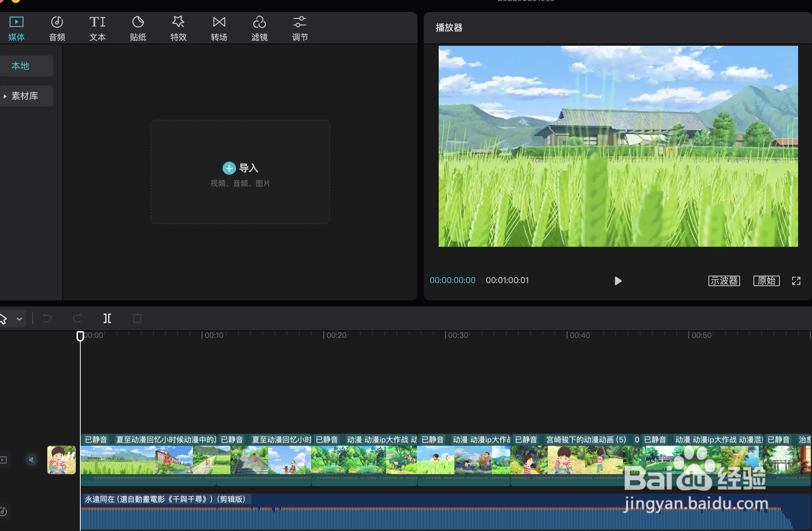Open the 媒体 media tab
Image resolution: width=812 pixels, height=531 pixels.
17,28
